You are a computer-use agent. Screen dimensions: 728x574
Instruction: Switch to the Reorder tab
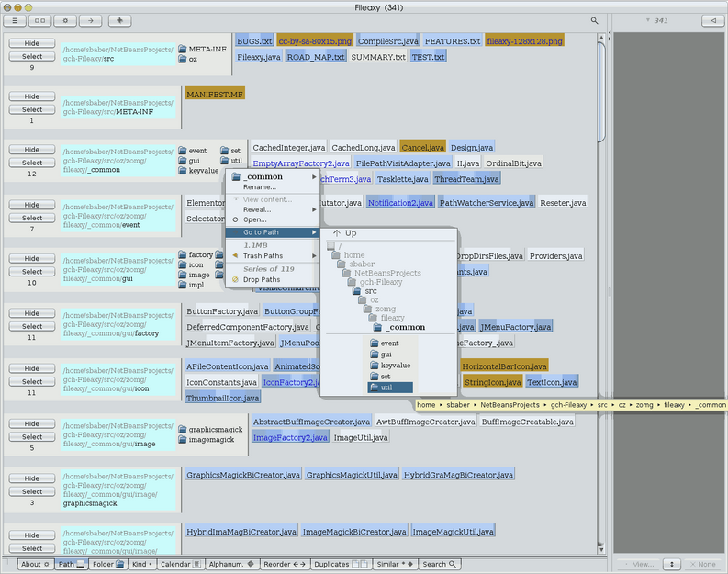click(x=285, y=564)
